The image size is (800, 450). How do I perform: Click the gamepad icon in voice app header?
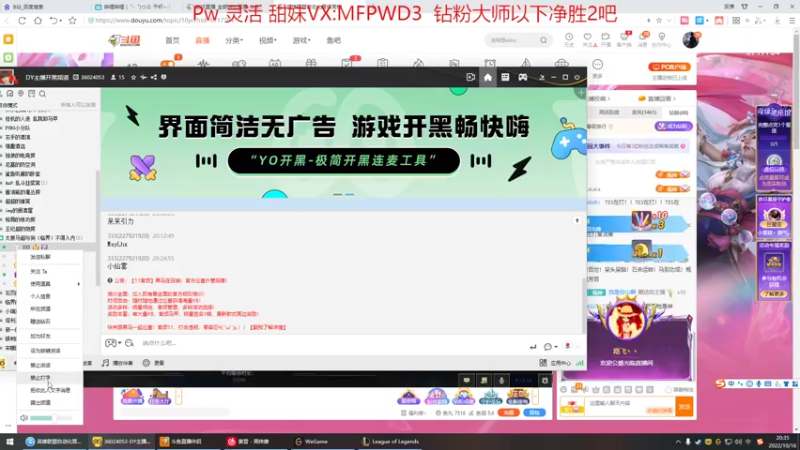523,77
